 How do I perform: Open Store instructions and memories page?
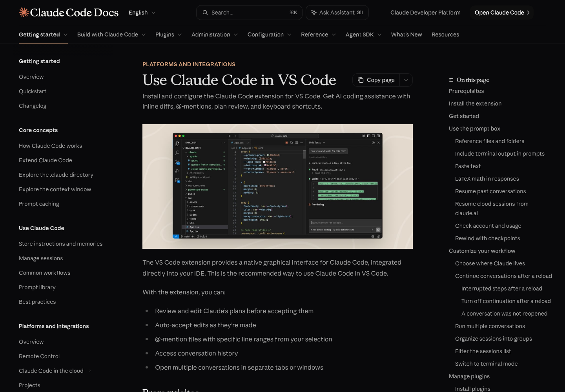tap(60, 244)
